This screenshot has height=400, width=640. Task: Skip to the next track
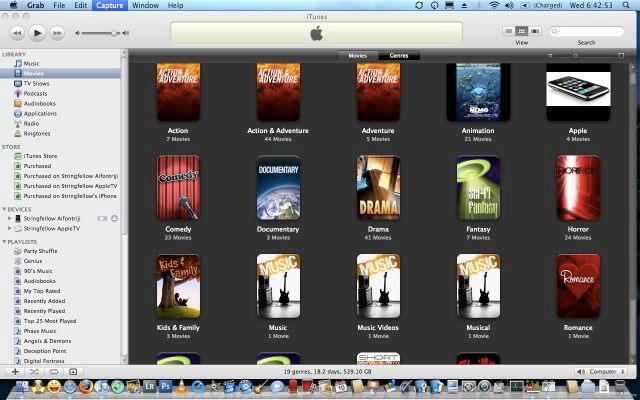click(x=57, y=33)
